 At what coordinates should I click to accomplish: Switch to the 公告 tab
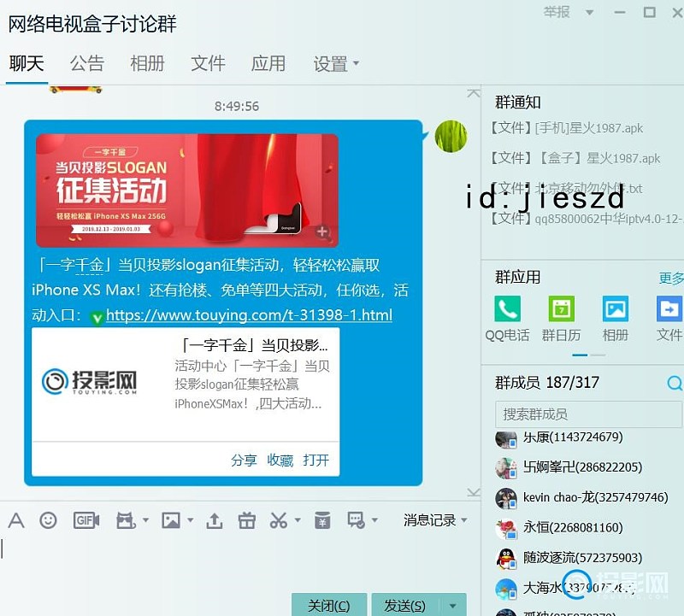tap(87, 63)
